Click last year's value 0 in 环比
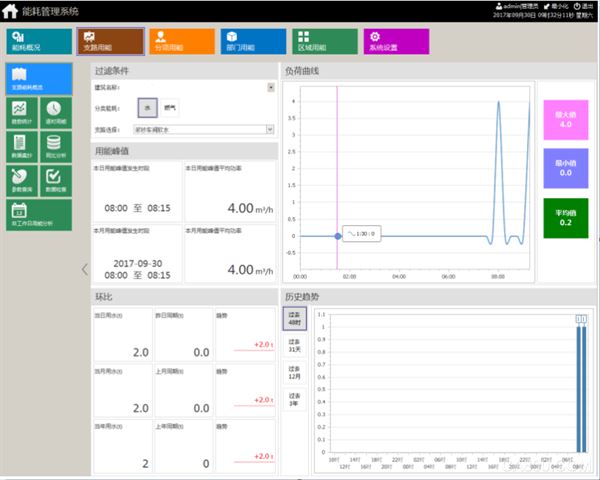The height and width of the screenshot is (480, 600). click(206, 464)
